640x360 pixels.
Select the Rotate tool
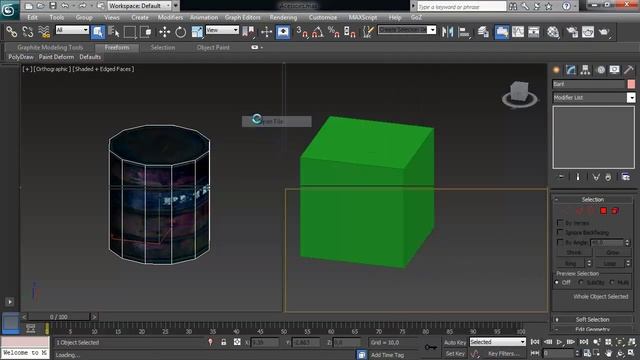(x=180, y=32)
